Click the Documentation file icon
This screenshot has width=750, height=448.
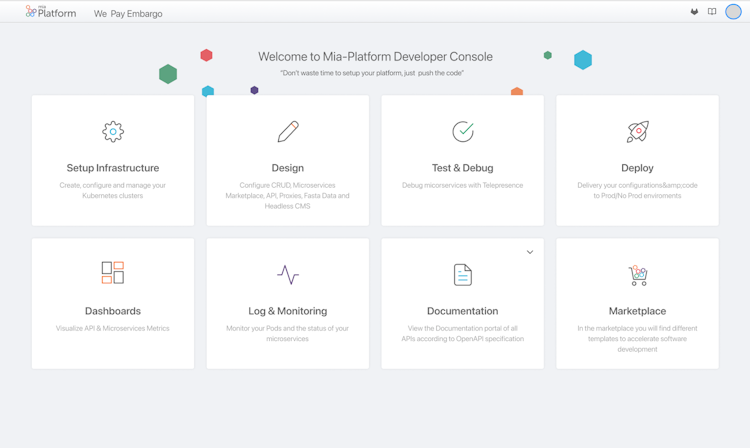[463, 274]
